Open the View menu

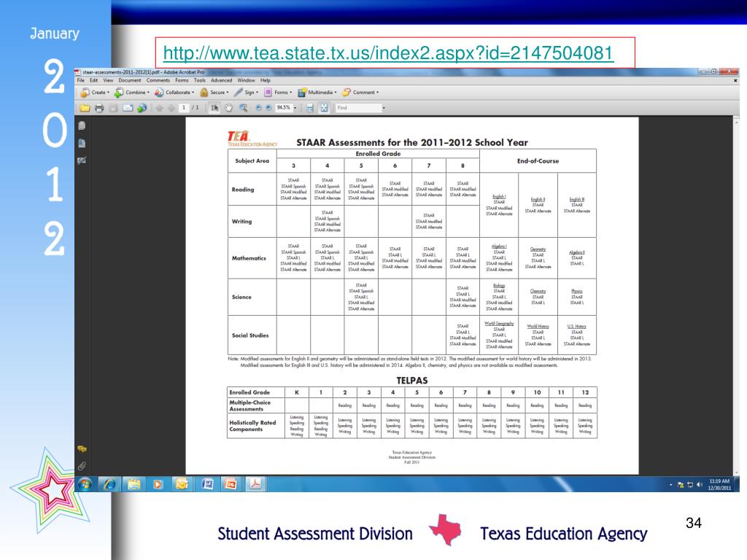(108, 80)
